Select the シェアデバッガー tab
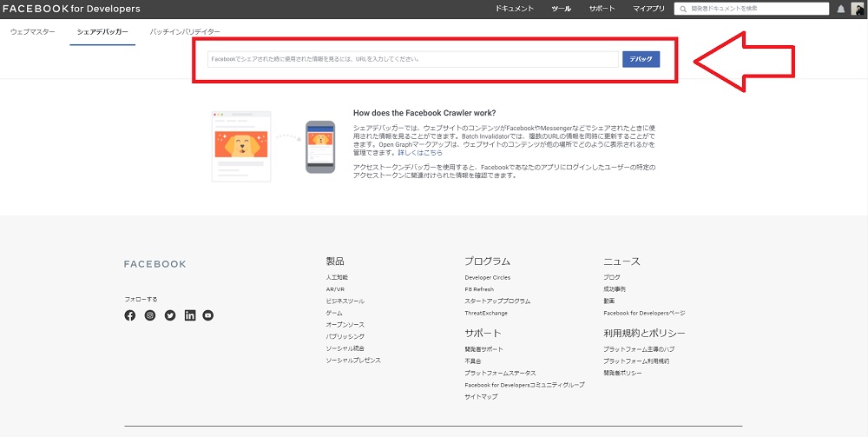868x437 pixels. click(102, 32)
